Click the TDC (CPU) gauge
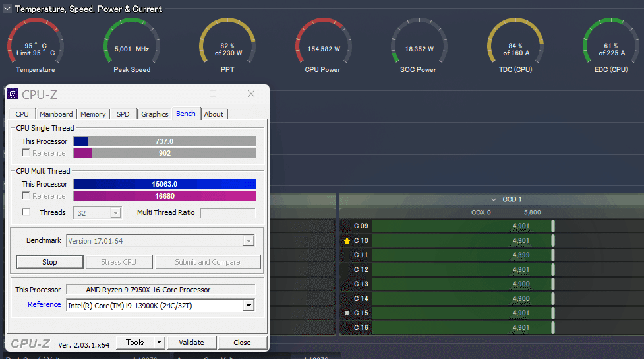 [x=515, y=46]
